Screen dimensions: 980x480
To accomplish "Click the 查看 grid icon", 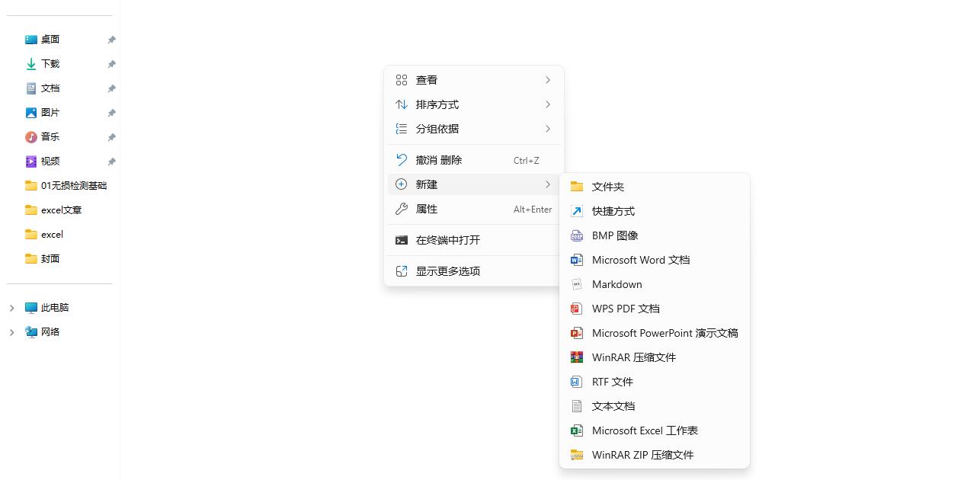I will (402, 80).
